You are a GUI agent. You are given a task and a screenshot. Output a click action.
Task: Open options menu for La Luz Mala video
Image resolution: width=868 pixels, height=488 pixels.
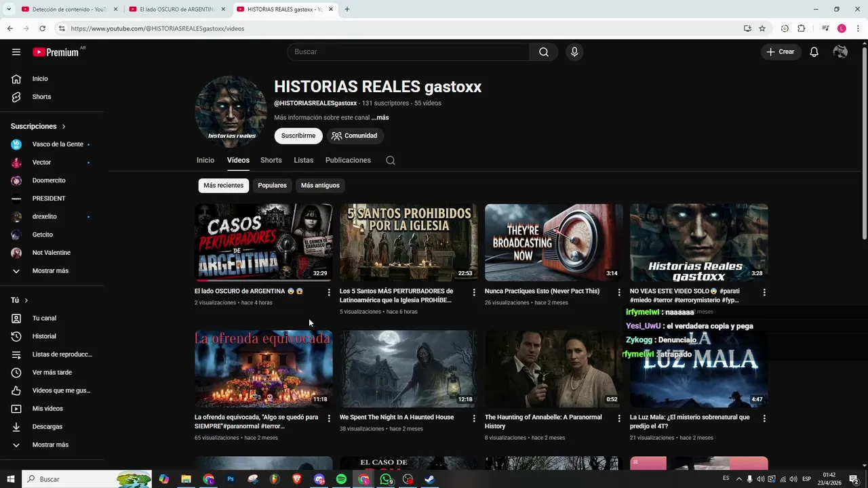point(764,418)
